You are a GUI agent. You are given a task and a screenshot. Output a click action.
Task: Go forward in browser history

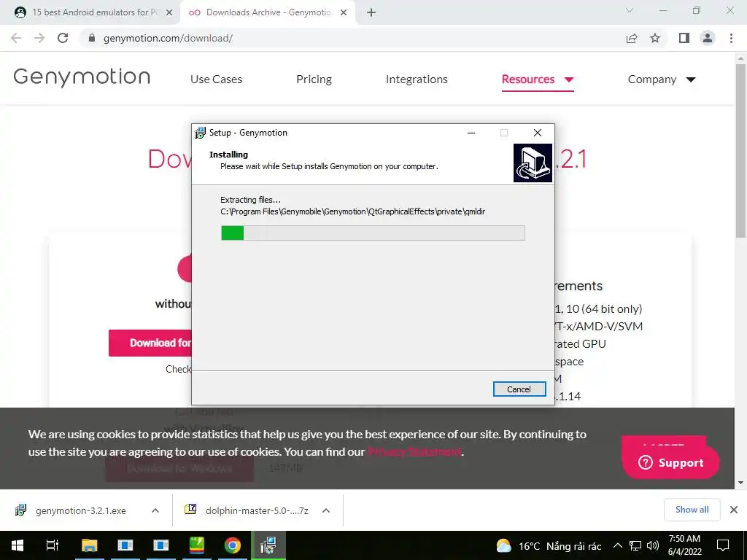39,38
